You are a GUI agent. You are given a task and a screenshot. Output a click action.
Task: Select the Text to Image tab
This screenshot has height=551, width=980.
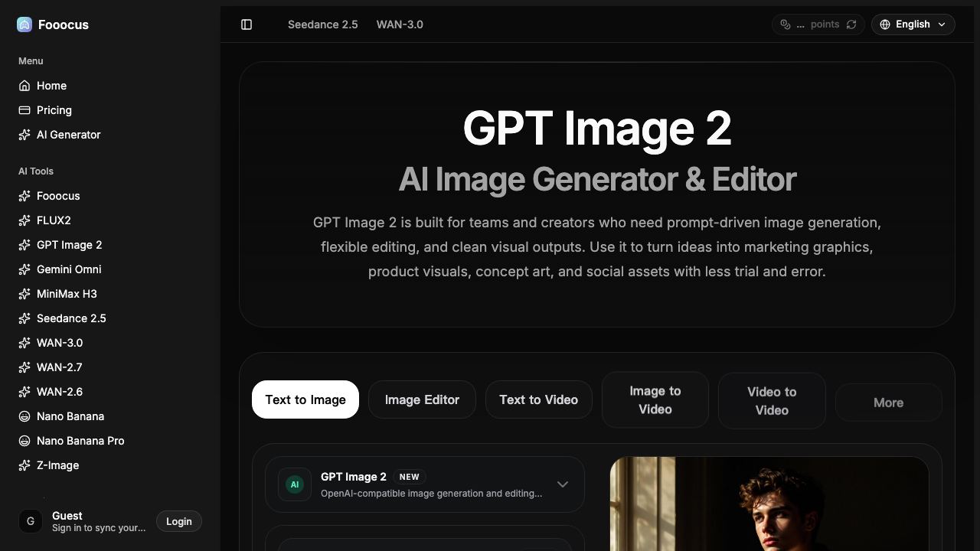(305, 399)
